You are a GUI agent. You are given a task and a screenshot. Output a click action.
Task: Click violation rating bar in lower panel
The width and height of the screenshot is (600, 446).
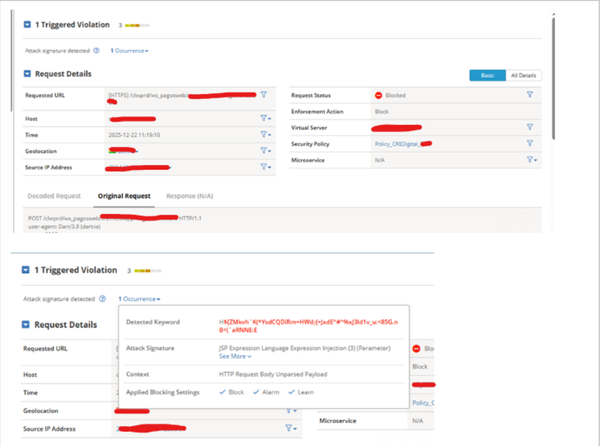click(147, 271)
